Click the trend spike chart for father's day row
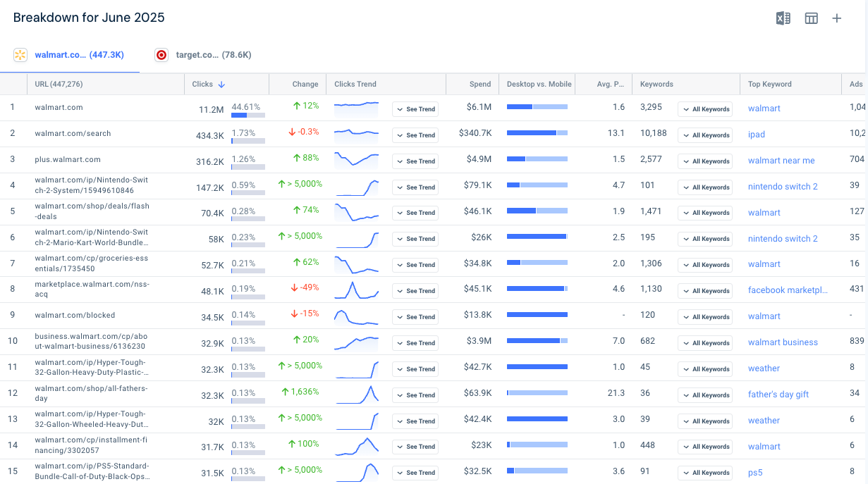868x484 pixels. pos(357,395)
